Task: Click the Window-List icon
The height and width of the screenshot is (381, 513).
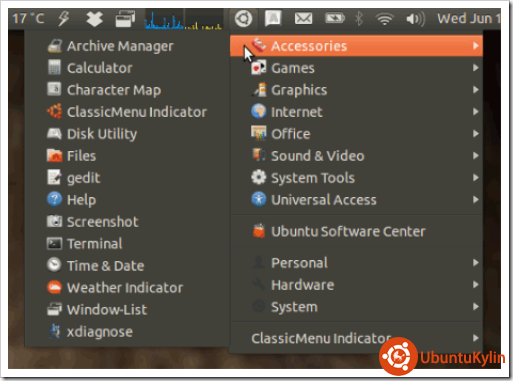Action: click(x=54, y=309)
